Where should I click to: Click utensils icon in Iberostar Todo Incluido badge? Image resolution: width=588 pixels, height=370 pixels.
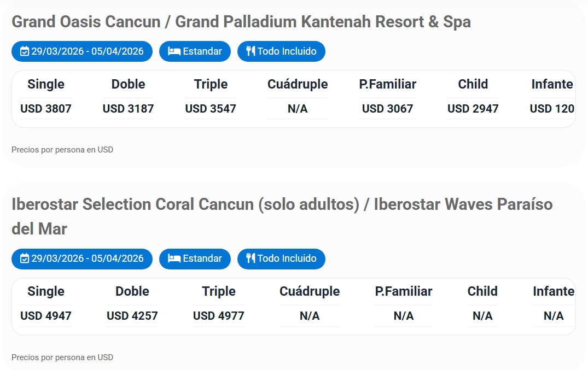[251, 259]
